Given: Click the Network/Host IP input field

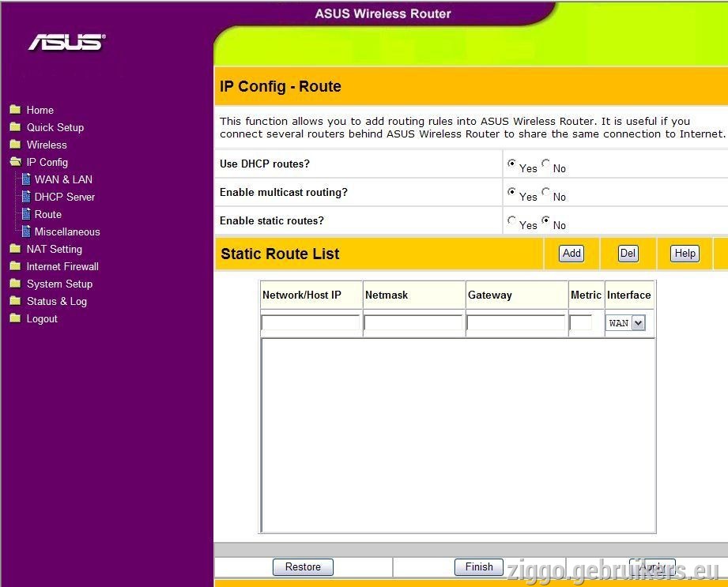Looking at the screenshot, I should click(x=311, y=322).
